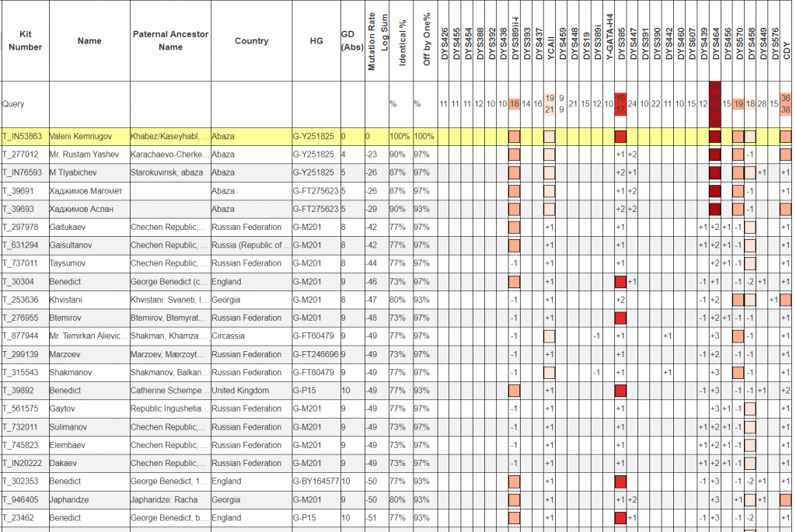Sort by the Country column header
This screenshot has height=532, width=796.
251,41
